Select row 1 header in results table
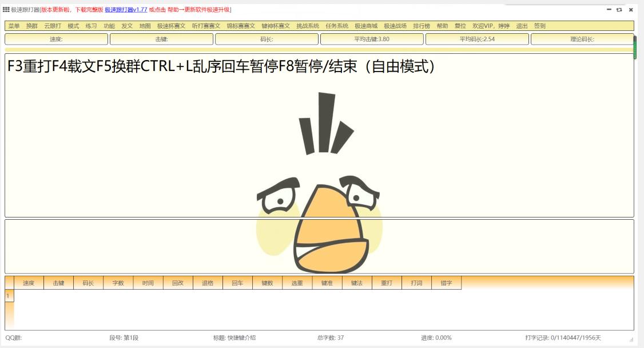The width and height of the screenshot is (644, 348). (x=9, y=296)
